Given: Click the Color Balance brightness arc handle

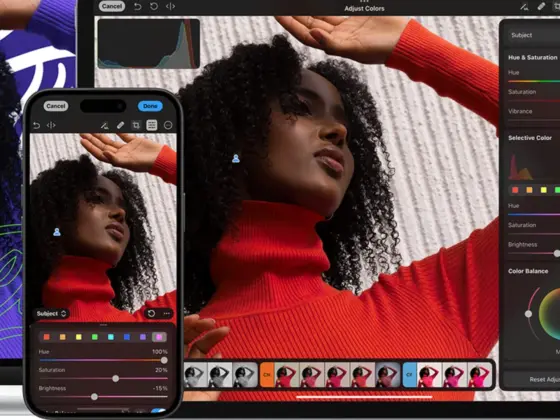Looking at the screenshot, I should click(528, 314).
